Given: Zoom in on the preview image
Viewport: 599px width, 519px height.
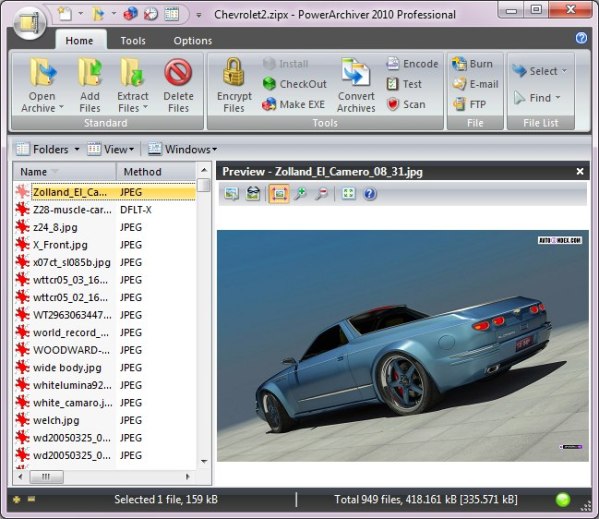Looking at the screenshot, I should tap(301, 194).
